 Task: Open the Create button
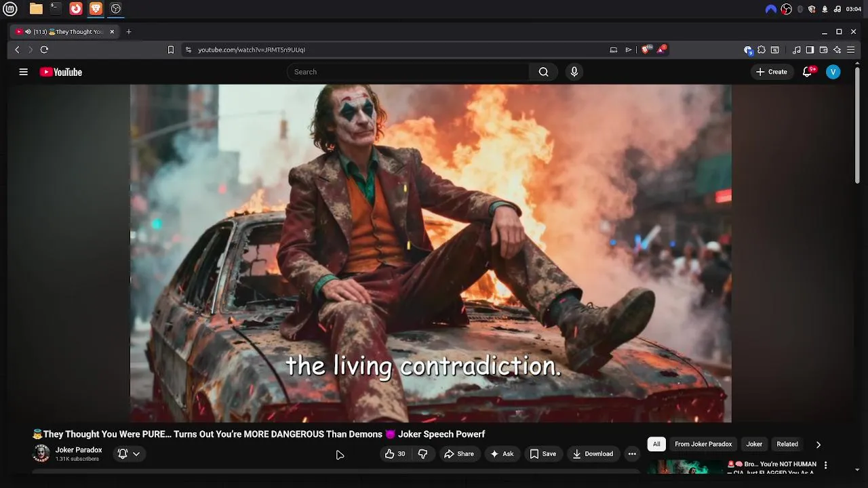click(772, 72)
